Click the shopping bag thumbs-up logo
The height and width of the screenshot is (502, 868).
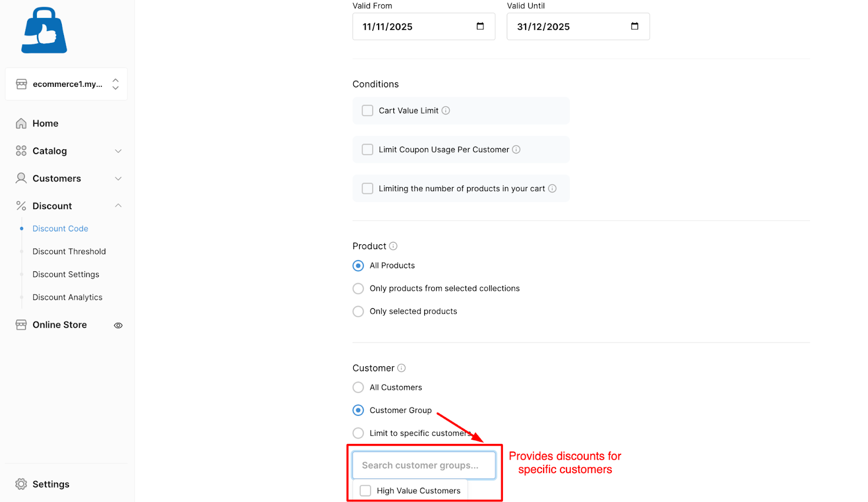44,30
